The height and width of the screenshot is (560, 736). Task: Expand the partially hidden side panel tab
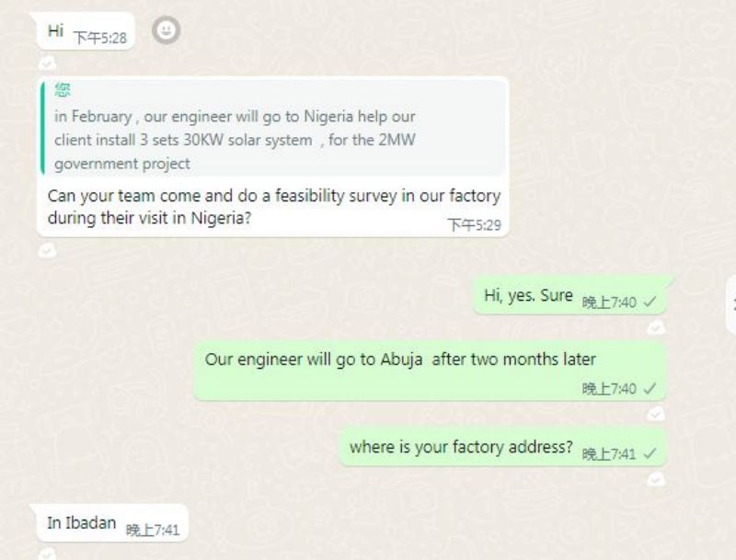731,305
